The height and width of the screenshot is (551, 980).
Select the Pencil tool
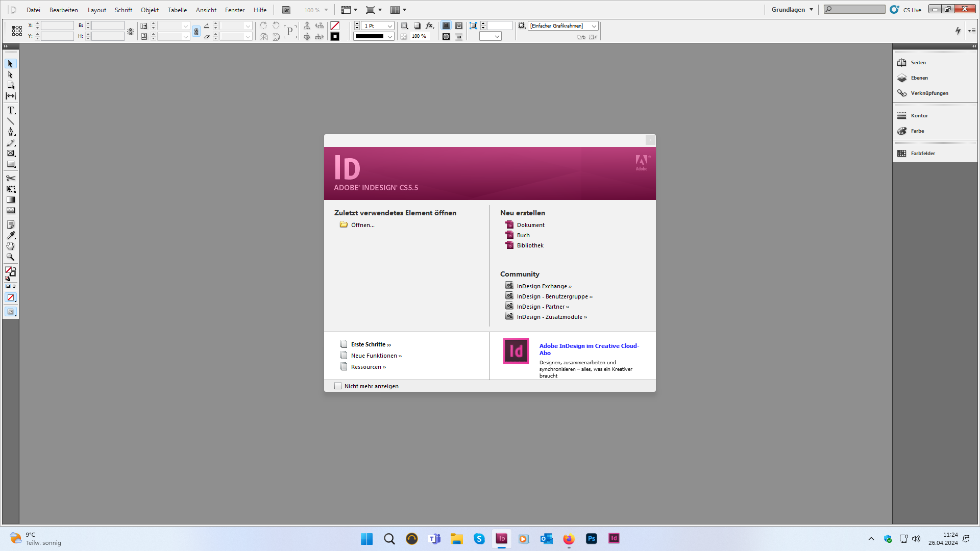tap(10, 142)
